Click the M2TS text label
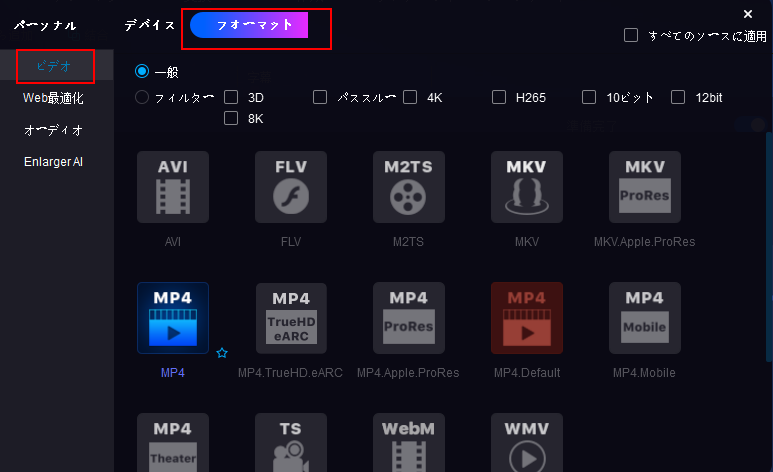This screenshot has width=773, height=472. [x=408, y=242]
